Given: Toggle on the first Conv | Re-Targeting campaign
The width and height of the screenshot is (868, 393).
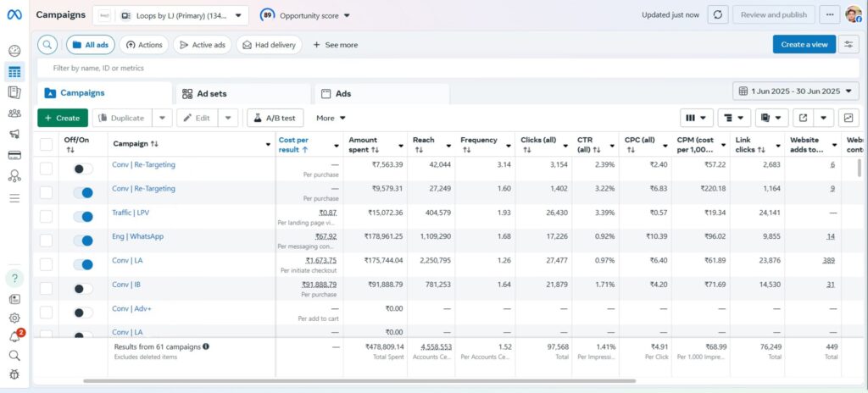Looking at the screenshot, I should (83, 169).
